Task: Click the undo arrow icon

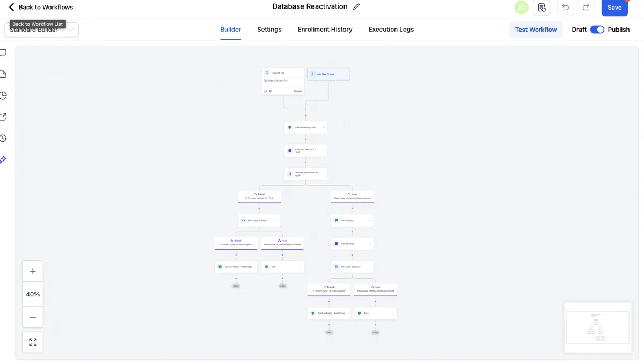Action: click(565, 8)
